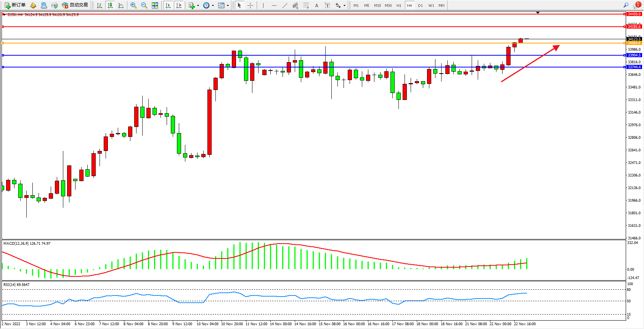This screenshot has height=329, width=644.
Task: Tile chart windows icon
Action: pyautogui.click(x=155, y=5)
